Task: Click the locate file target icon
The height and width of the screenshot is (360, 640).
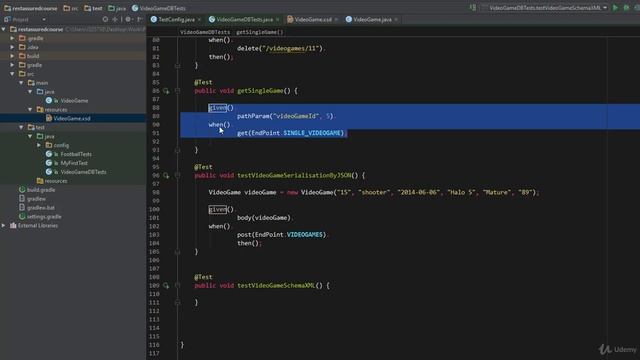Action: [105, 19]
